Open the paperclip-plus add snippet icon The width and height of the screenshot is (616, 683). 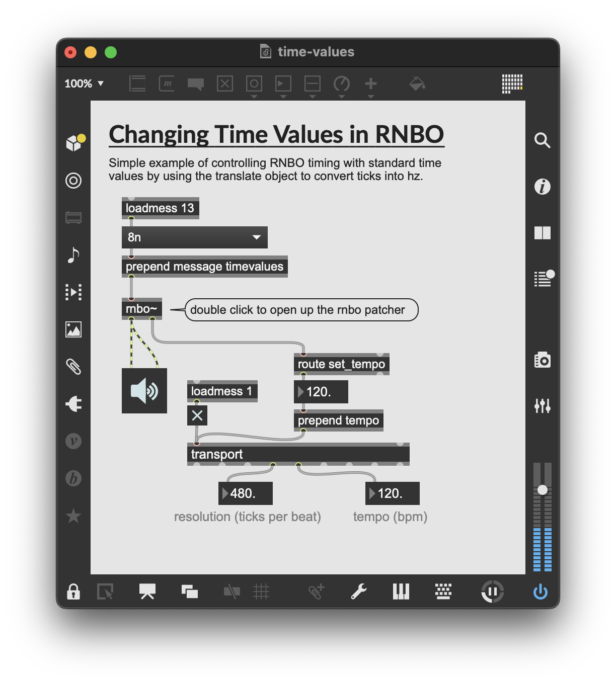tap(317, 591)
